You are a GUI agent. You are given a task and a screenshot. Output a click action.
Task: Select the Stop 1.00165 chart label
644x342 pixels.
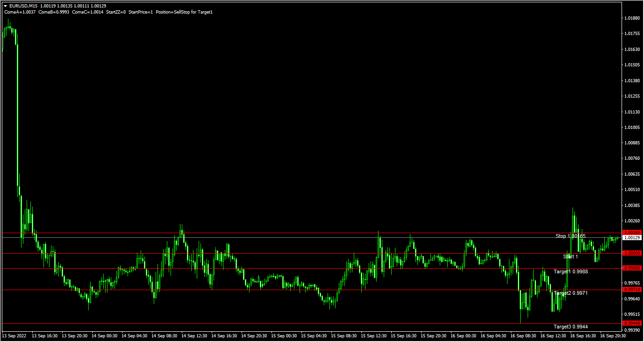[570, 236]
